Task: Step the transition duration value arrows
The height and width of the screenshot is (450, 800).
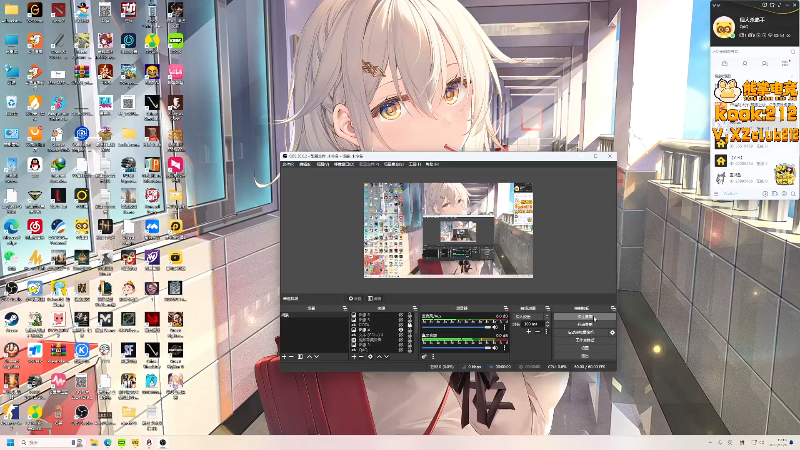Action: point(547,324)
